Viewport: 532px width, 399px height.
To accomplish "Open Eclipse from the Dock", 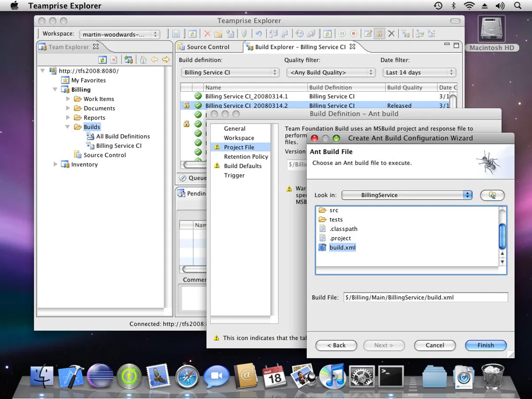I will tap(100, 376).
